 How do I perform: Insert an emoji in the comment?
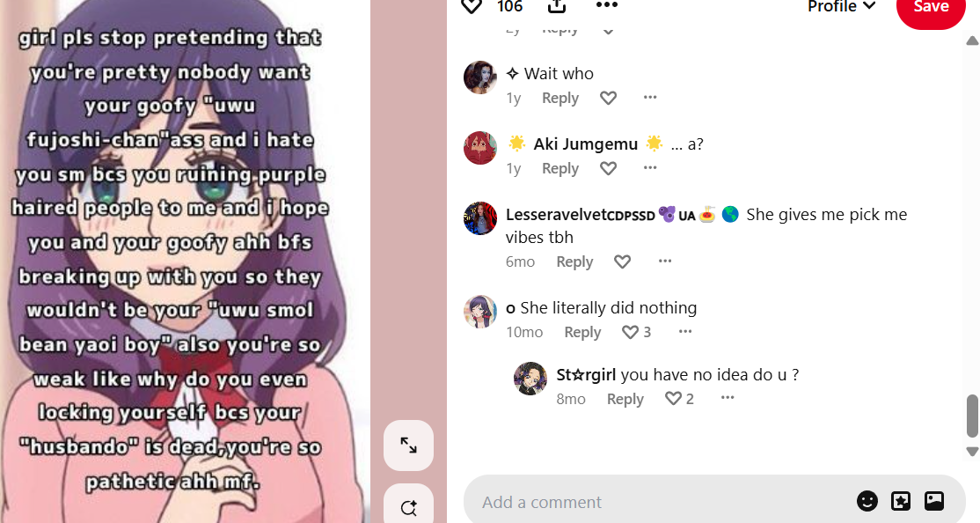(867, 501)
